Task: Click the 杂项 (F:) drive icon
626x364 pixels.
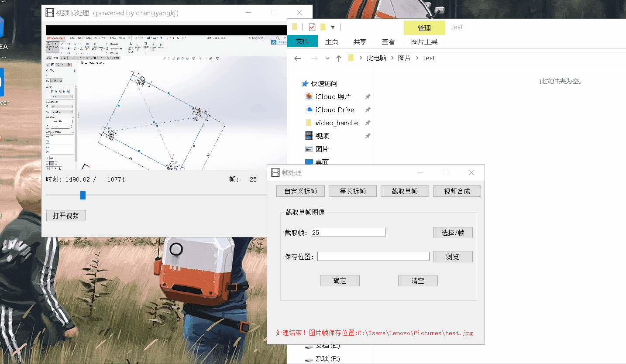Action: [309, 359]
